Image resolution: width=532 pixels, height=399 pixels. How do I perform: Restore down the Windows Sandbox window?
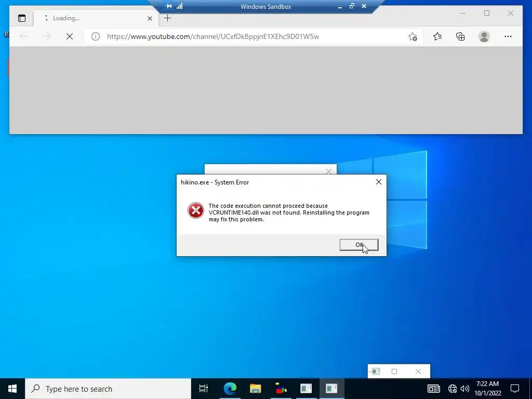(352, 6)
